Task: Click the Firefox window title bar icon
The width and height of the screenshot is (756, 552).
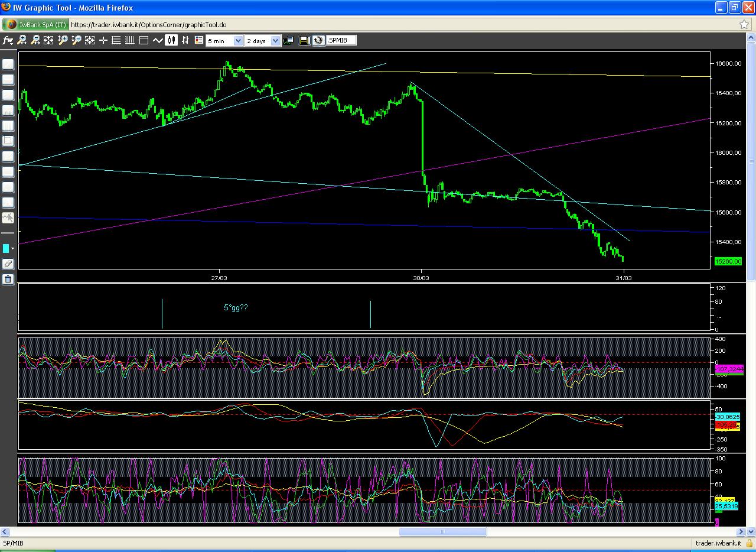Action: [x=6, y=8]
